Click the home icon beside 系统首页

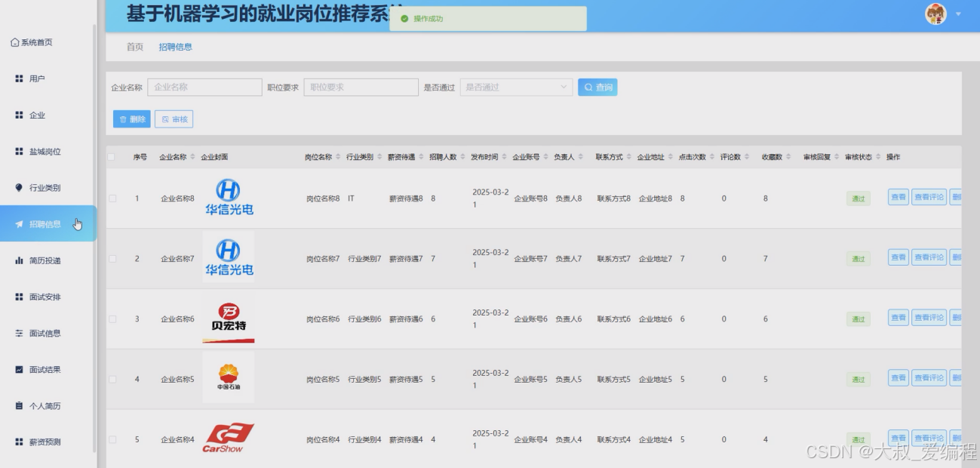pos(15,42)
